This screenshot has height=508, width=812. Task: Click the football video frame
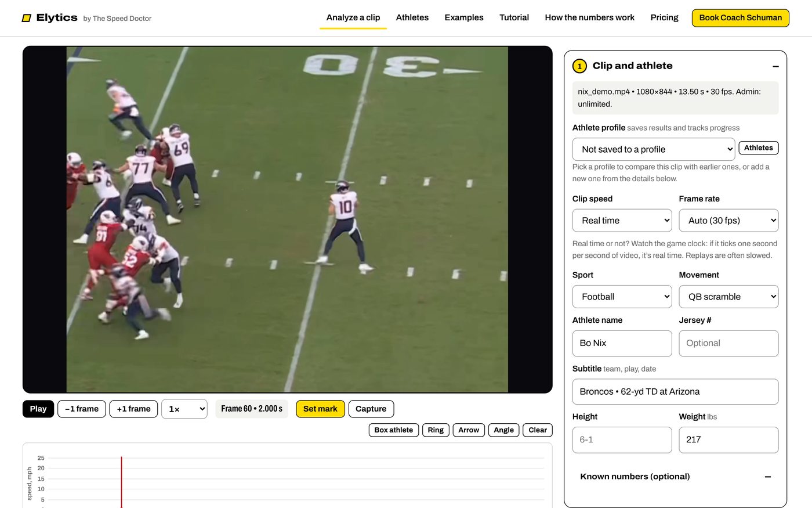click(287, 219)
